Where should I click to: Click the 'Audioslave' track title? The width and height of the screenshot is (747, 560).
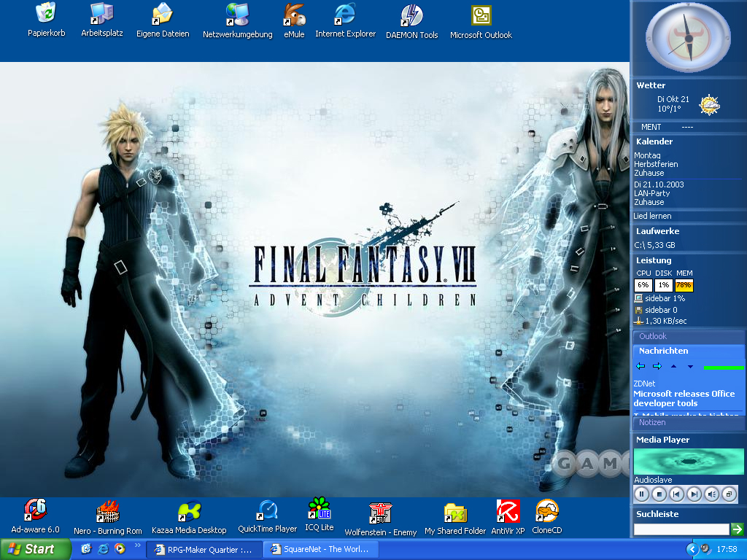click(x=653, y=480)
